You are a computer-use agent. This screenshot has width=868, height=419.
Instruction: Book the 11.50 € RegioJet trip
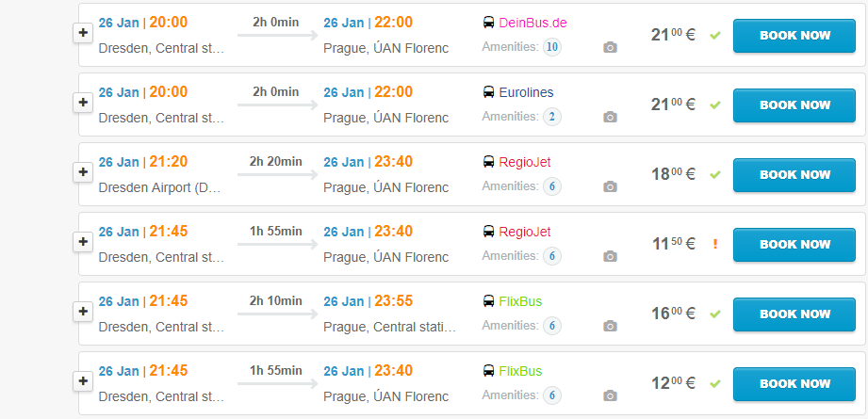click(794, 244)
